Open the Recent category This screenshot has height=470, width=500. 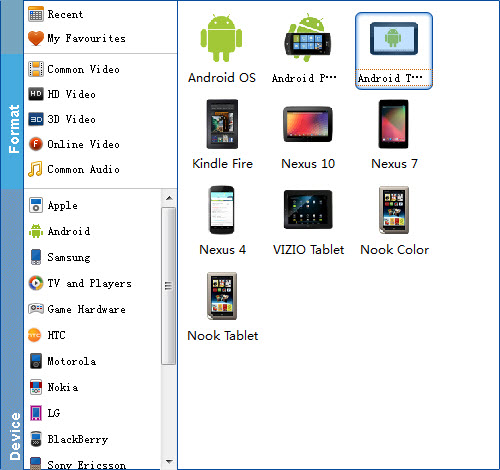tap(100, 14)
